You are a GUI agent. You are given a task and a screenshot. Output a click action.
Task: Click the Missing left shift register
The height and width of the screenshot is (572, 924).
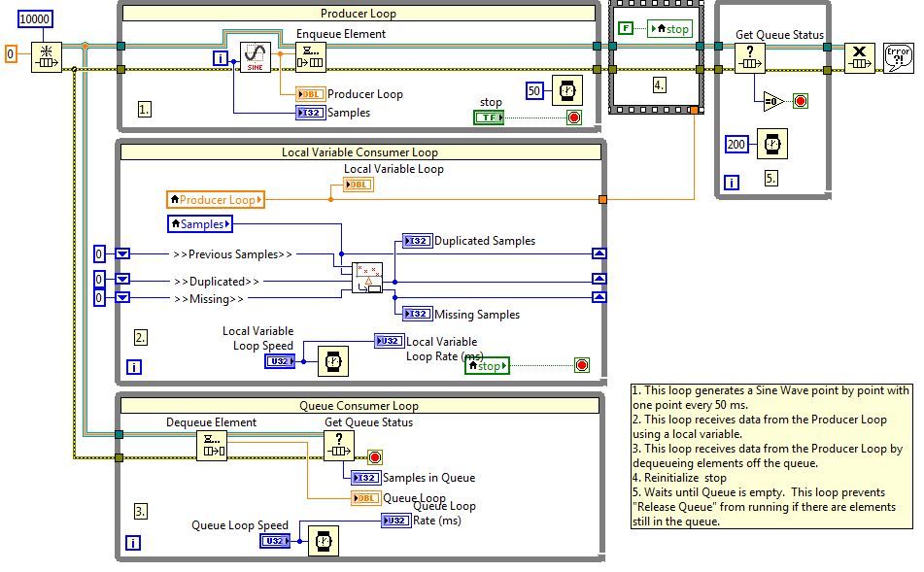122,297
